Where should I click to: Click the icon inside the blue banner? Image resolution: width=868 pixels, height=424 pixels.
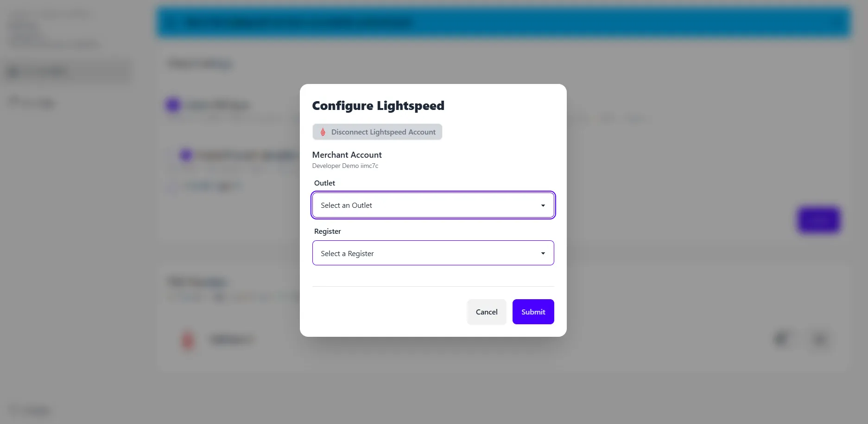tap(172, 23)
